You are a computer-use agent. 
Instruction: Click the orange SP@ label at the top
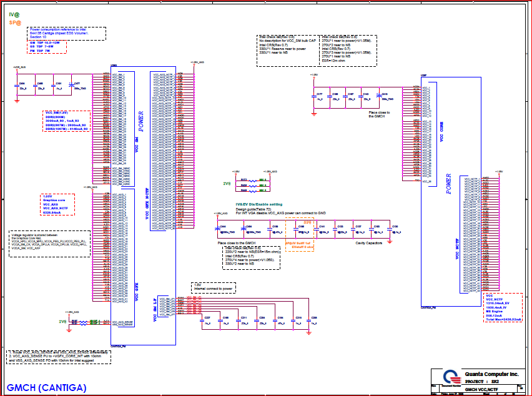(x=15, y=22)
